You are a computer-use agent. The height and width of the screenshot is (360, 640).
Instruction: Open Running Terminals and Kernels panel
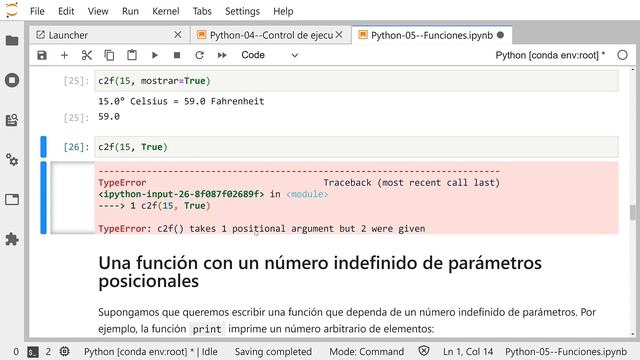(x=12, y=80)
